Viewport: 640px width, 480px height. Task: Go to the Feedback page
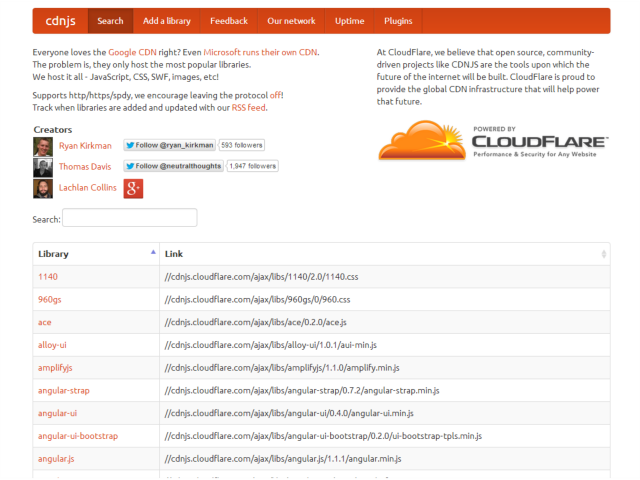coord(229,21)
